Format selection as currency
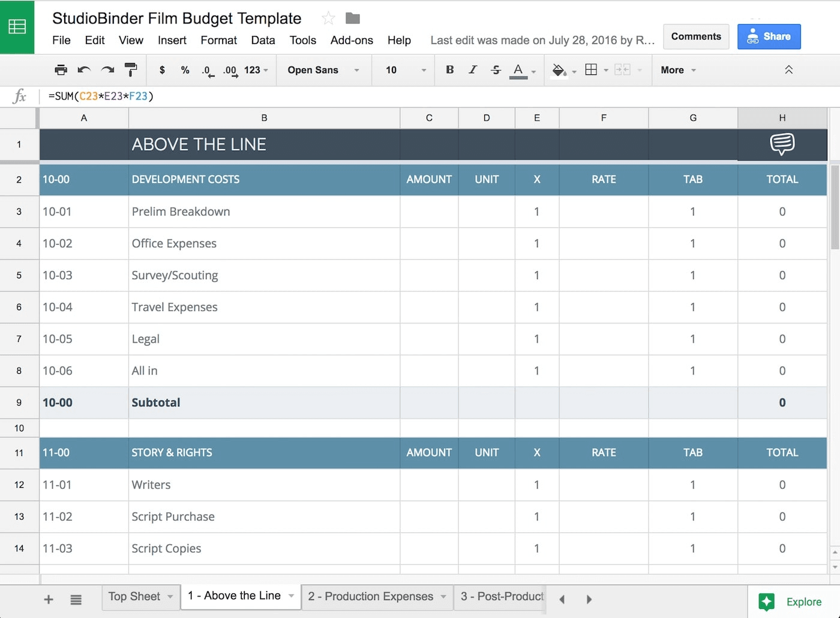Image resolution: width=840 pixels, height=618 pixels. (161, 70)
